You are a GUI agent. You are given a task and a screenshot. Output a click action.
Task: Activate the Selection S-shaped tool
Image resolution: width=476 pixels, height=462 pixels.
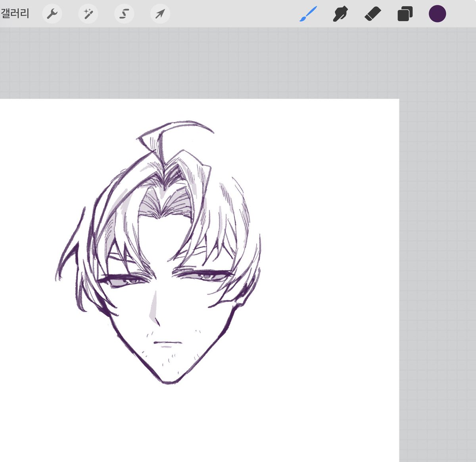pos(124,14)
